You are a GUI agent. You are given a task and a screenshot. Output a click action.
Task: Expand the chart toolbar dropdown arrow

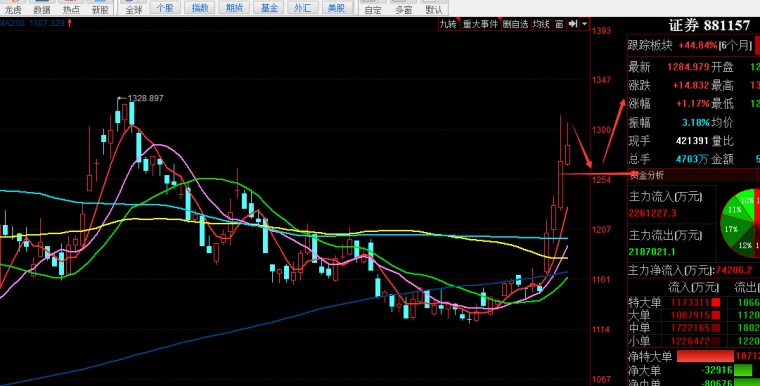585,24
